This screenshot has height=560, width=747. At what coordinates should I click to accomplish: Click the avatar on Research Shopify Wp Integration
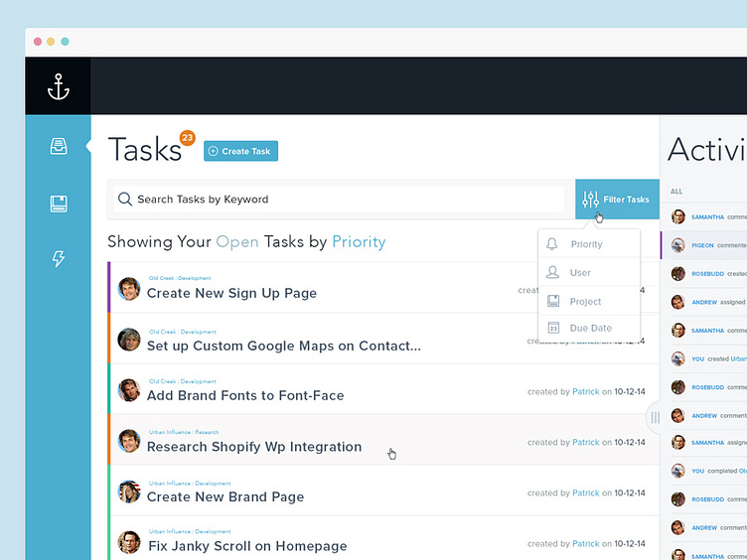(x=128, y=441)
